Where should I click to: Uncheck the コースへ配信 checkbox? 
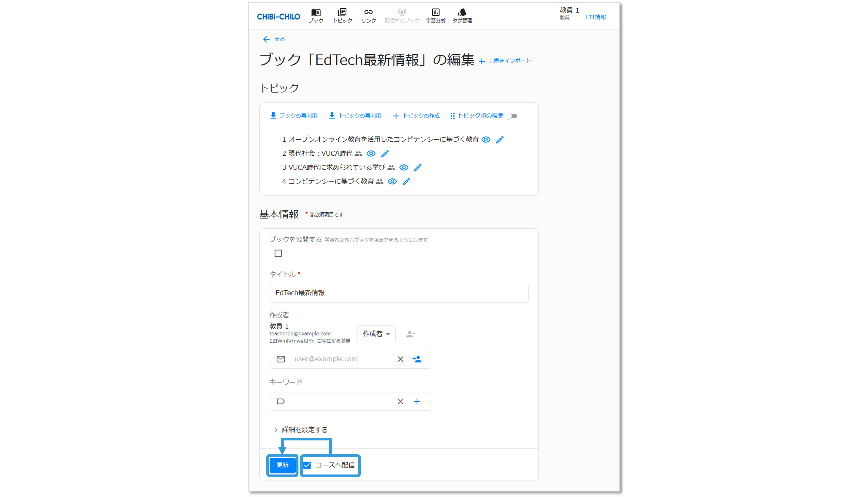[307, 465]
